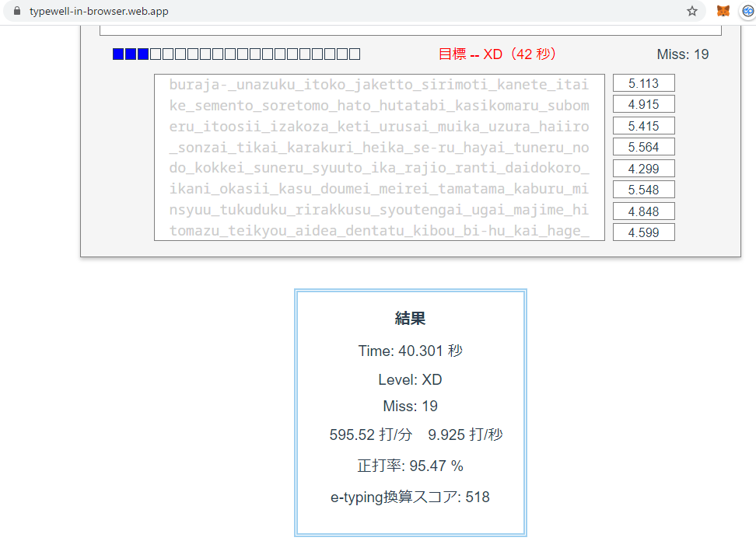The height and width of the screenshot is (541, 756).
Task: Click the text line starting with eru_itoosii
Action: pyautogui.click(x=379, y=126)
